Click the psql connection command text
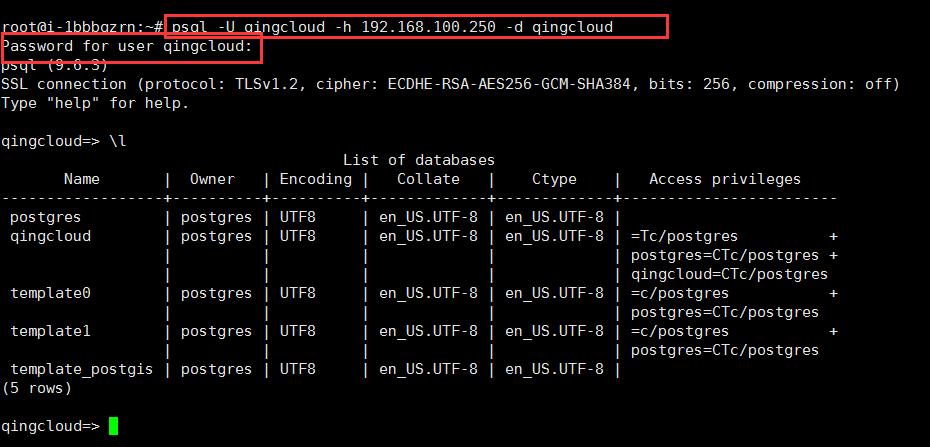930x447 pixels. point(393,27)
